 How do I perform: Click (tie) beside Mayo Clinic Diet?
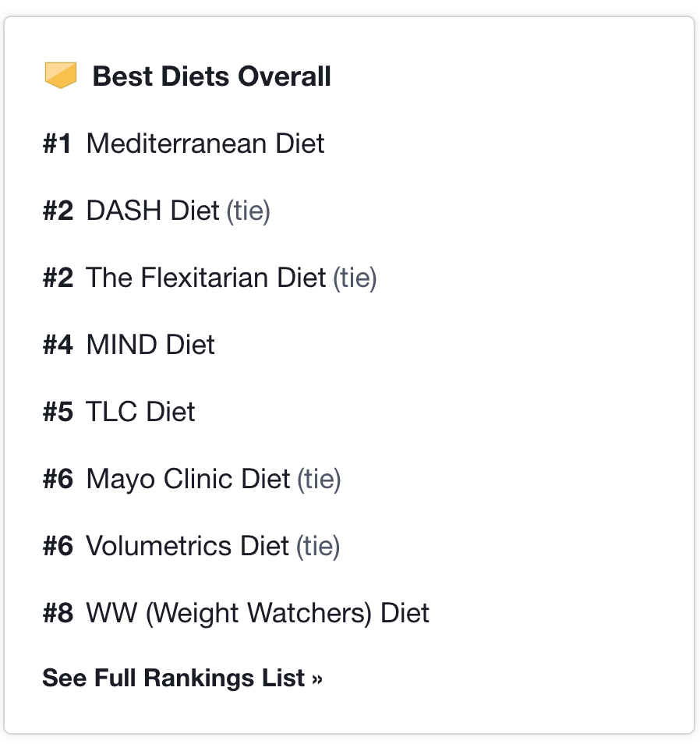point(319,480)
